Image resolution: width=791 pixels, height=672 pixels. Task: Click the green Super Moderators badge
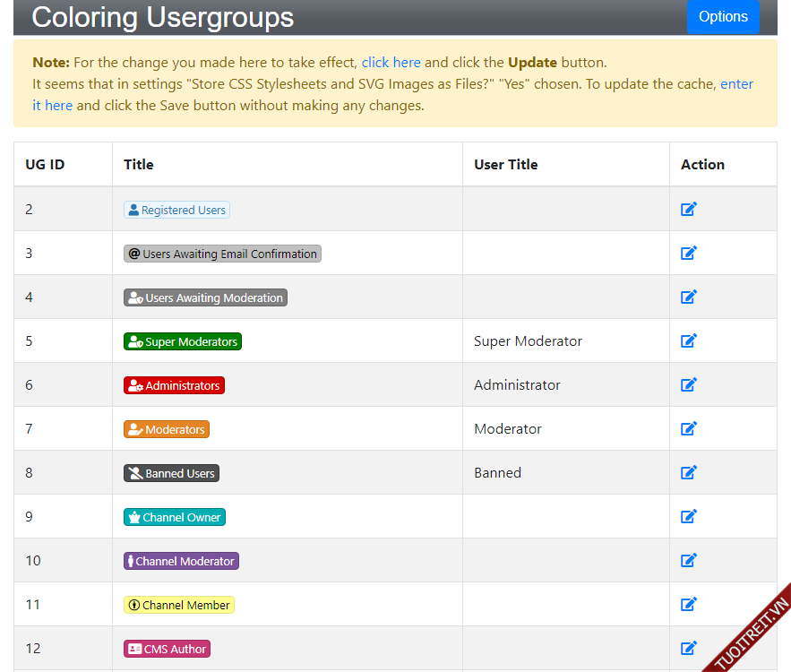pos(182,341)
